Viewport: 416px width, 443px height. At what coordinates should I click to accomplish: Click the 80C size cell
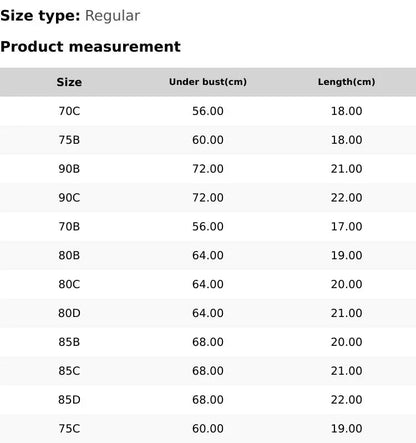point(69,284)
